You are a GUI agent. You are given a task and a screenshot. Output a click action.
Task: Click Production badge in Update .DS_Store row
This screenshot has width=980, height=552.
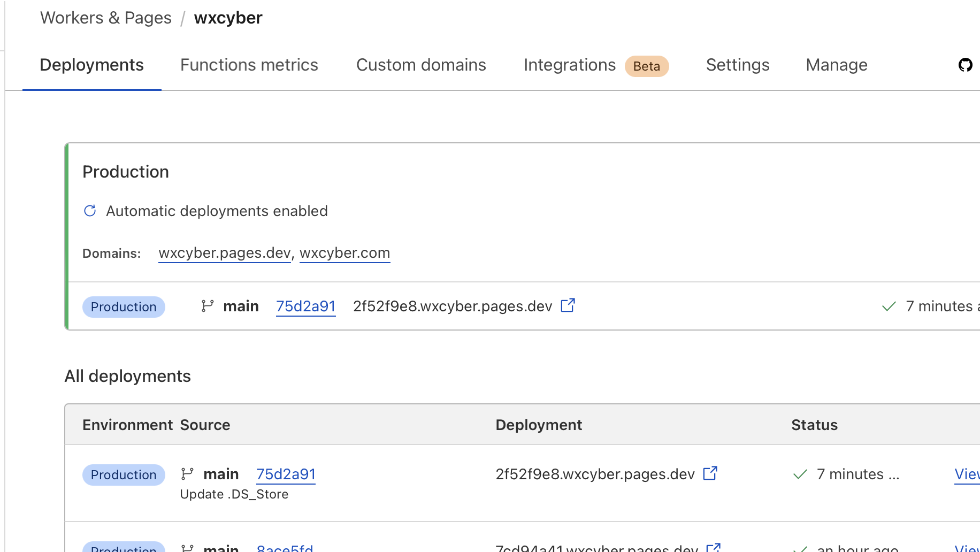point(124,475)
